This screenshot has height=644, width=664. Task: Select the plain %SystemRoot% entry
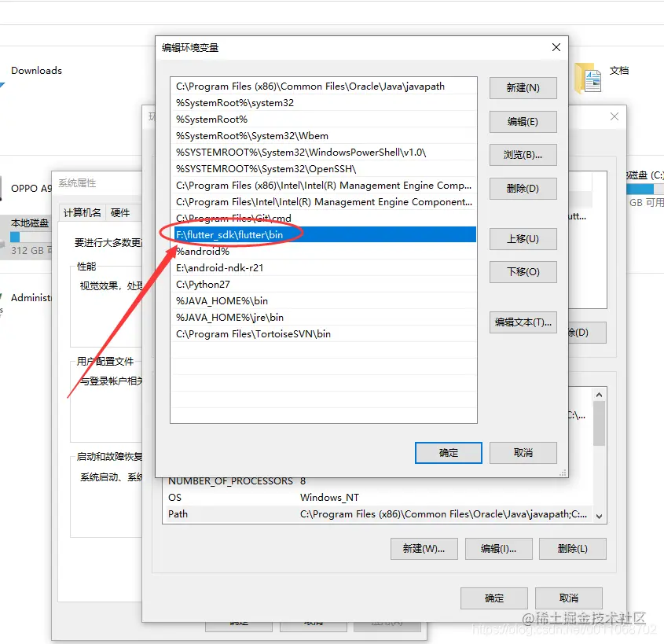click(x=324, y=120)
